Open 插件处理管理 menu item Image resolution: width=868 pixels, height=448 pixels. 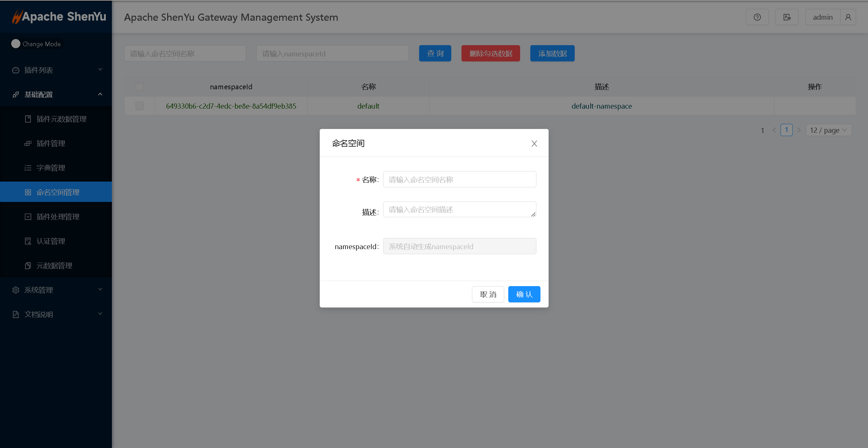point(58,217)
